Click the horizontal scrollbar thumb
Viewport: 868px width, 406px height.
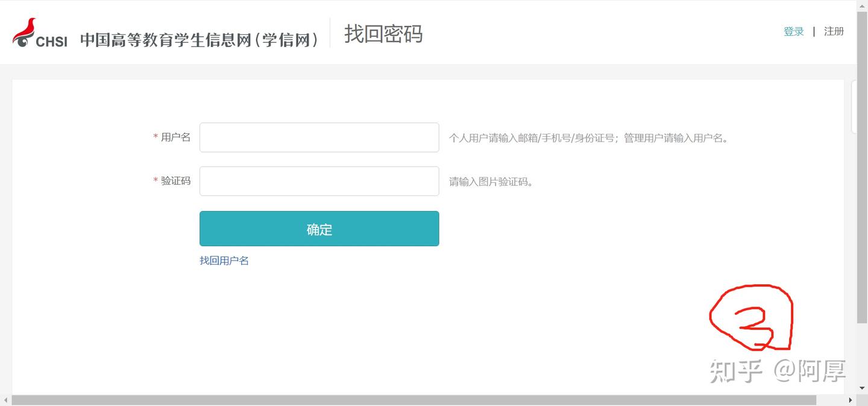pyautogui.click(x=414, y=400)
